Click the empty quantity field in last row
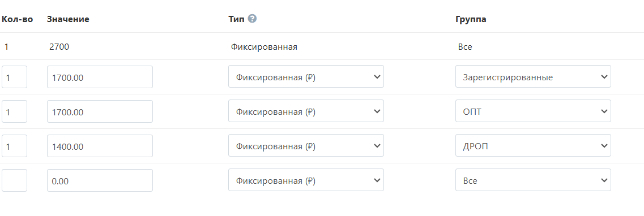Screen dimensions: 644x216 click(14, 180)
